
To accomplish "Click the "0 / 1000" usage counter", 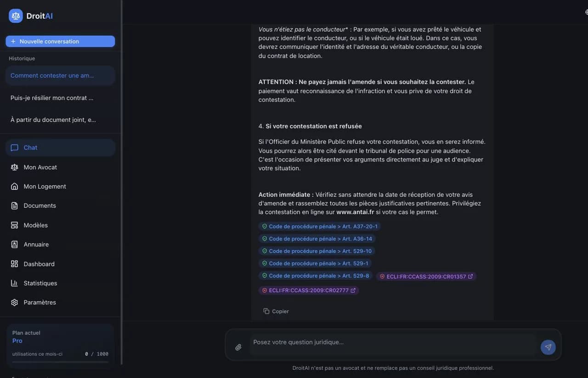I will pos(96,354).
